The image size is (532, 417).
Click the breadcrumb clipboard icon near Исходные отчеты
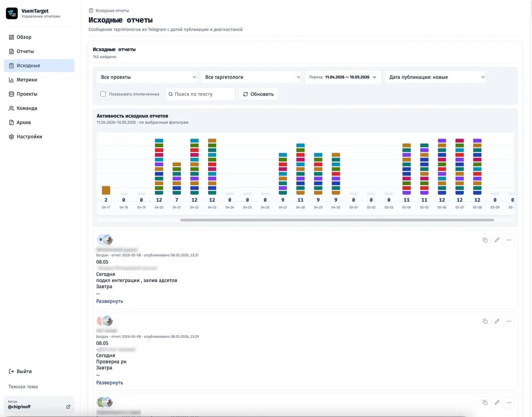[x=91, y=11]
